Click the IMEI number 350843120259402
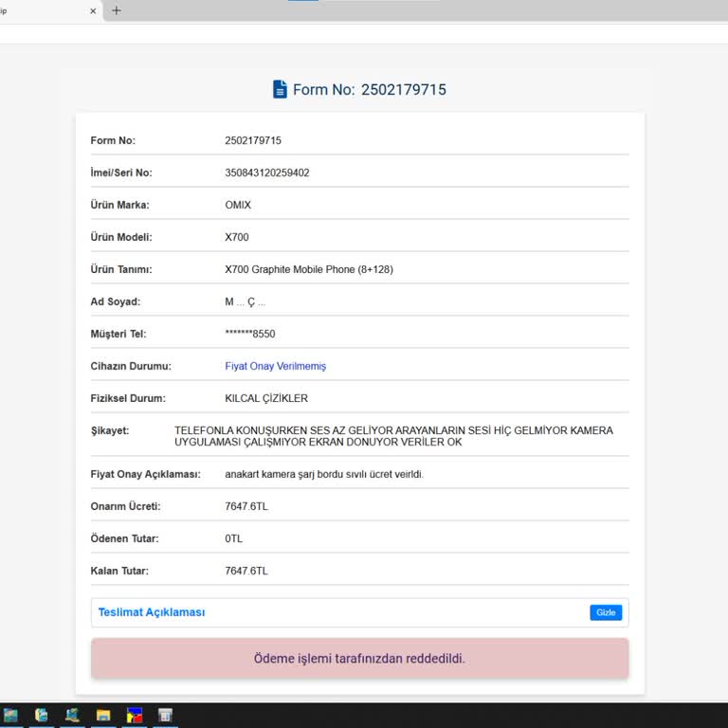This screenshot has width=728, height=728. tap(266, 173)
